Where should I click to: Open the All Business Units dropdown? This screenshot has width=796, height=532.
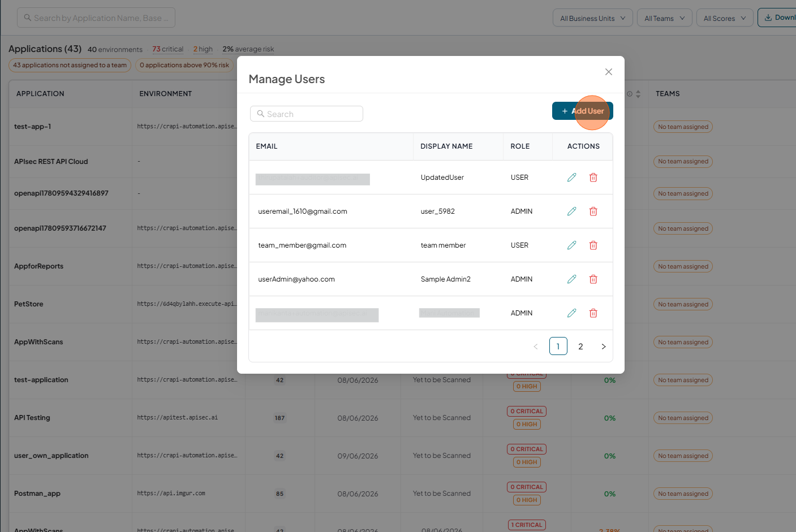tap(593, 18)
